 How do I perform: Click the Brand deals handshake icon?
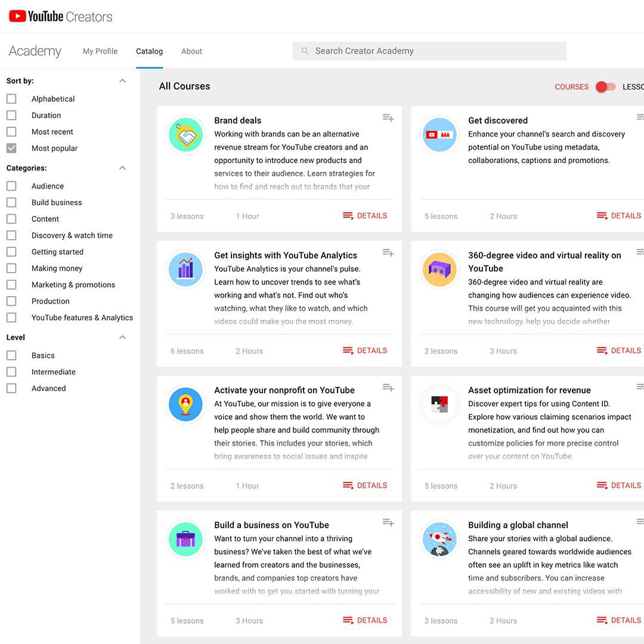[185, 135]
